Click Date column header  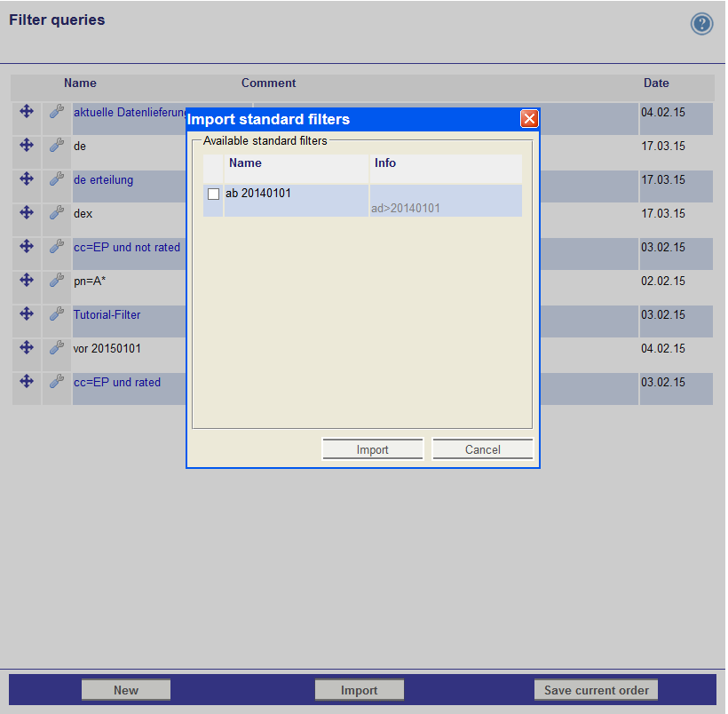656,83
